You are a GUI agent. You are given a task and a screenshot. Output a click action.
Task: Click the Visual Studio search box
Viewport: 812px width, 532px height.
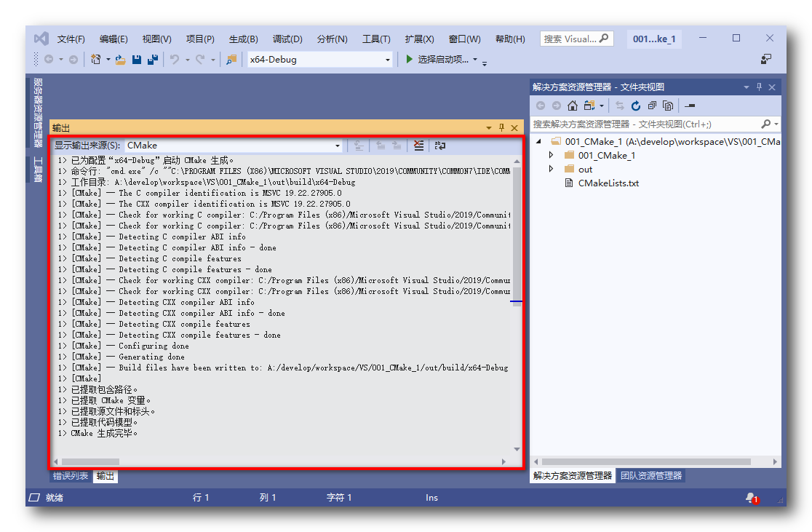(x=576, y=39)
